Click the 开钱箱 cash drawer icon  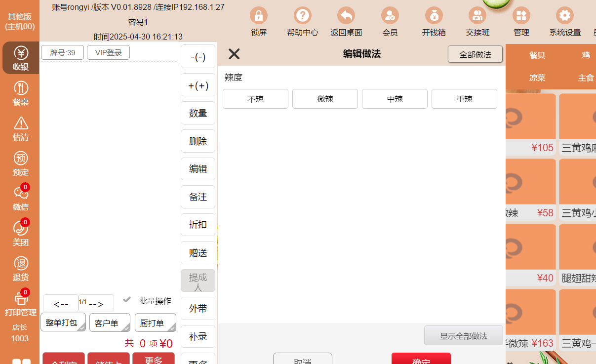434,16
